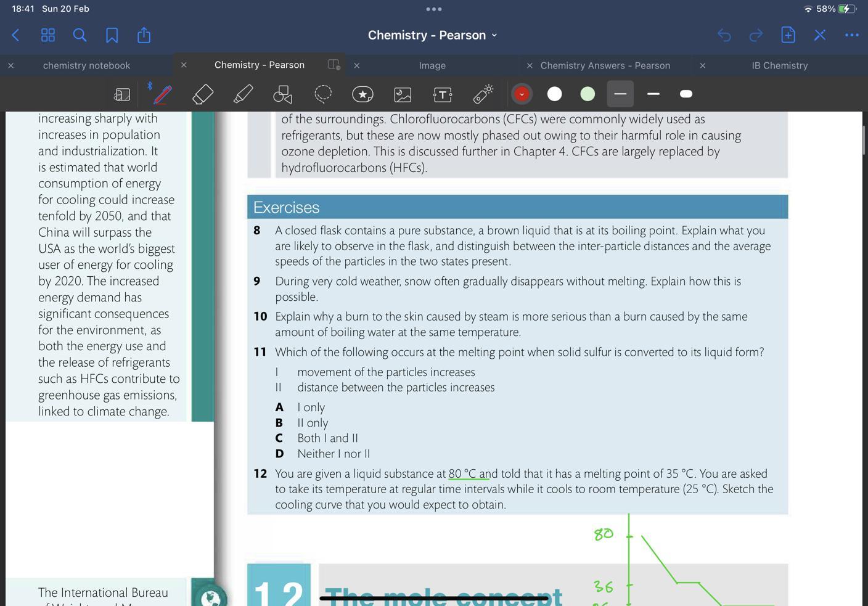Screen dimensions: 868x606
Task: Select the Lasso tool
Action: point(323,94)
